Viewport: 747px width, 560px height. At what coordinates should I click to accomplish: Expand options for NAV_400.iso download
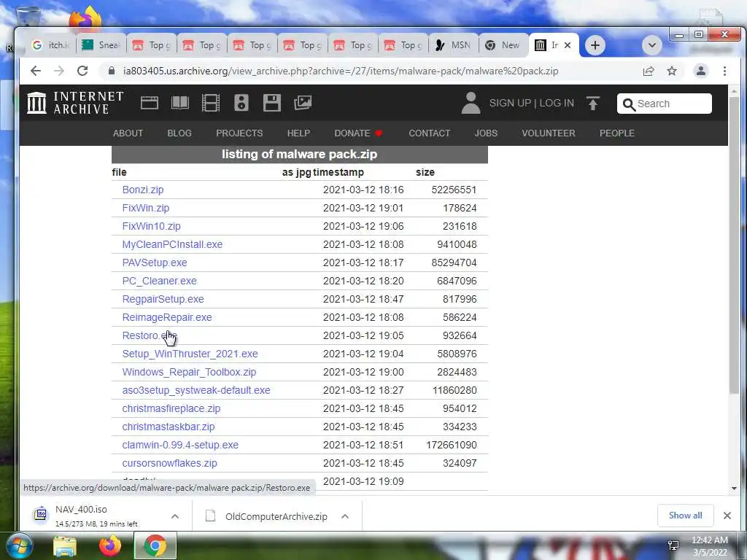coord(175,516)
